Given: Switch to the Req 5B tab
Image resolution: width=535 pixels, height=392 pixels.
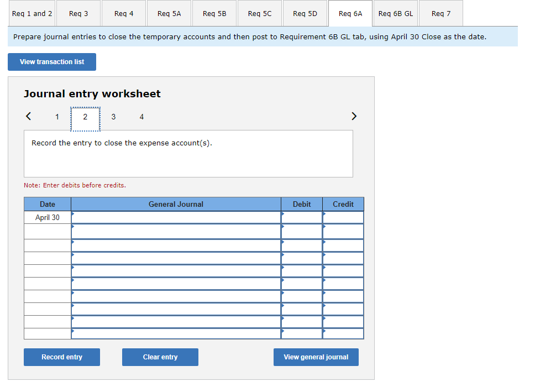Looking at the screenshot, I should coord(214,14).
